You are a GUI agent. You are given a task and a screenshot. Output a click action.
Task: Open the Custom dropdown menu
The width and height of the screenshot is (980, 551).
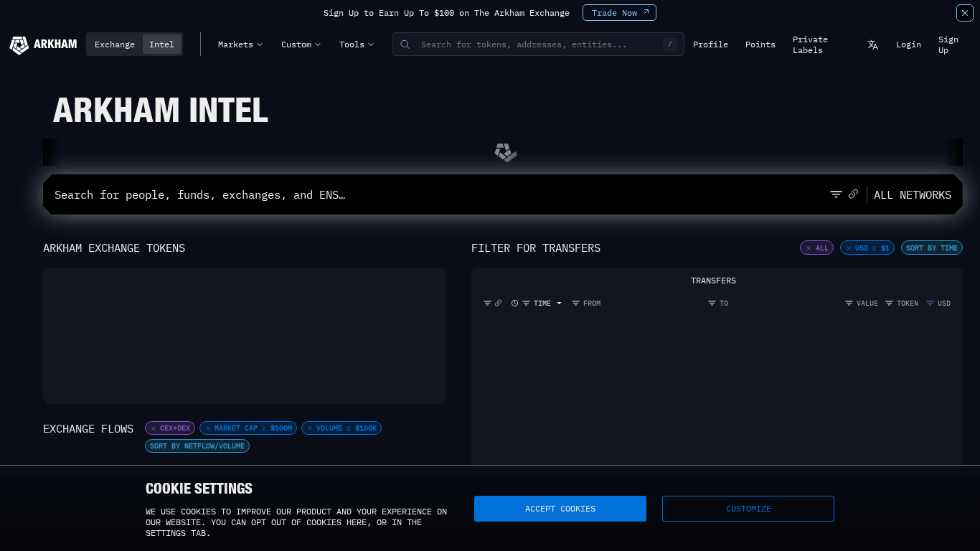(x=301, y=44)
